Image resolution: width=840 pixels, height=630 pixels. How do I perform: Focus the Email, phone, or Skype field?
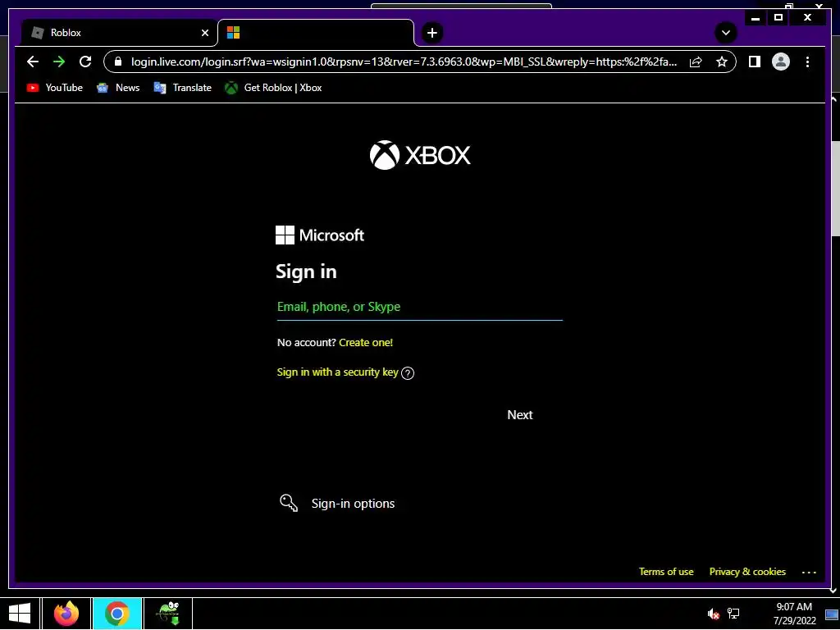419,307
